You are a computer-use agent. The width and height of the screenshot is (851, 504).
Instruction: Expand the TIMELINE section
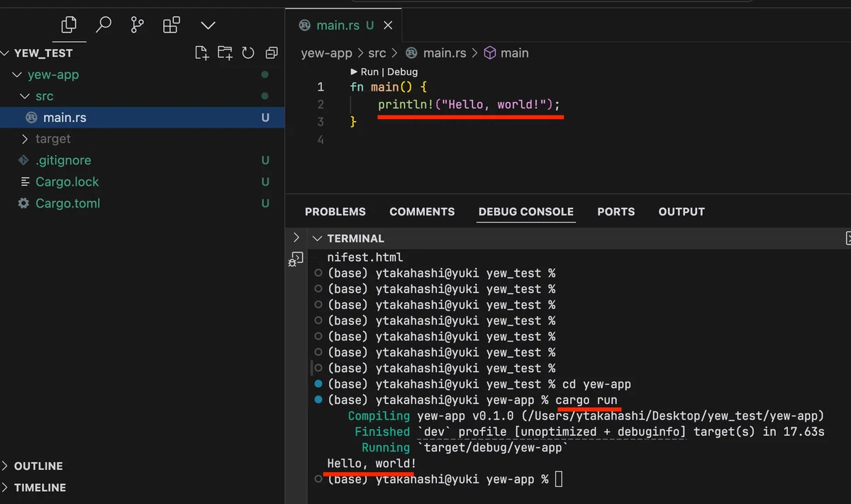(40, 488)
